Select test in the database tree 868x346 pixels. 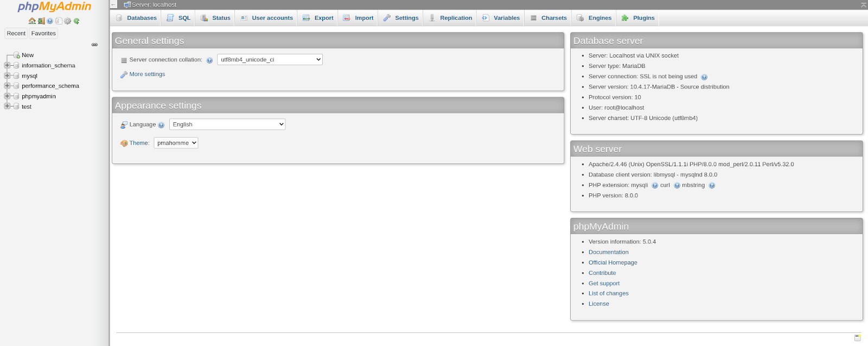(x=27, y=106)
